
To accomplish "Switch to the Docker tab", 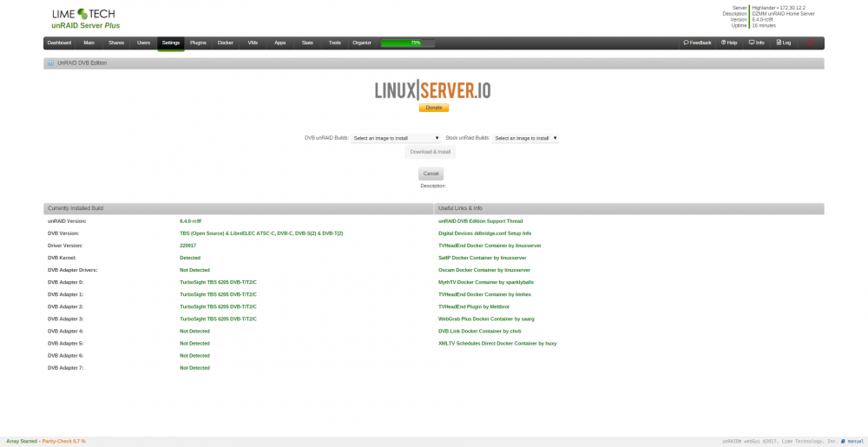I will pos(226,43).
